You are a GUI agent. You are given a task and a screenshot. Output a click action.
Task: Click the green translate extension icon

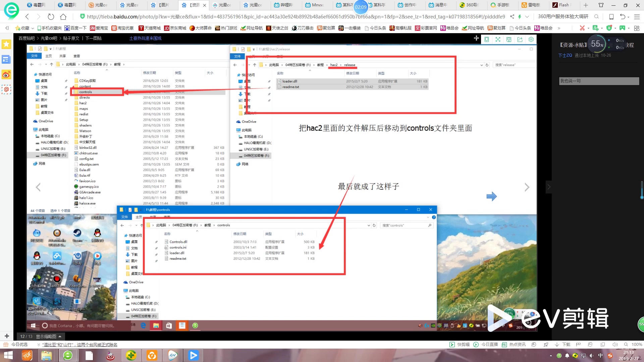pos(595,28)
